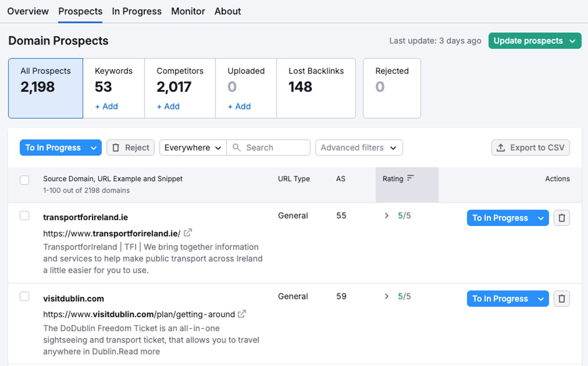Click the magnifier icon in Search box
The width and height of the screenshot is (588, 366).
click(x=236, y=147)
